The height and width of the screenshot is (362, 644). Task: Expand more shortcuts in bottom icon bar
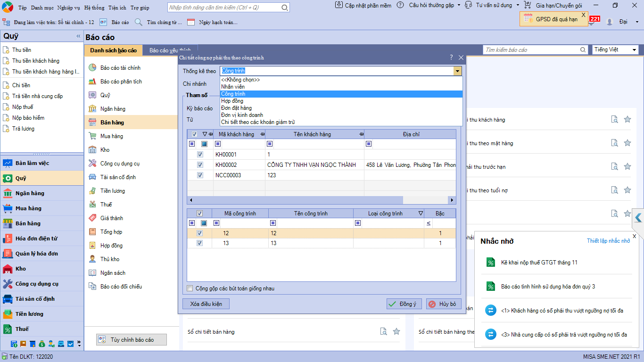coord(79,344)
